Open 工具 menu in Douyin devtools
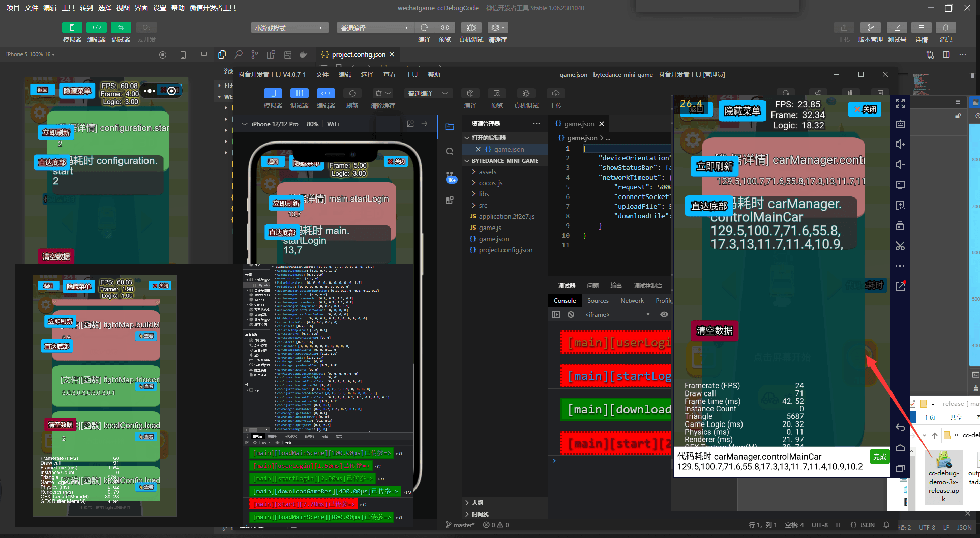This screenshot has height=538, width=980. [412, 75]
